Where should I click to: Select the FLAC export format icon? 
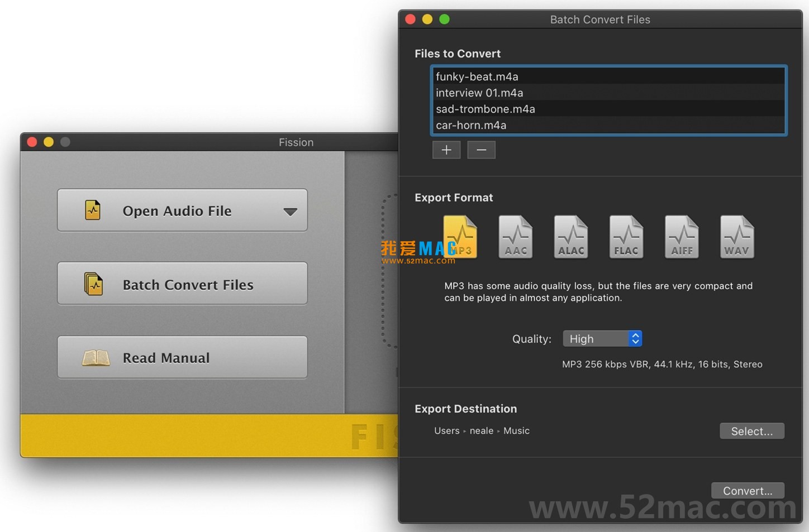coord(626,237)
